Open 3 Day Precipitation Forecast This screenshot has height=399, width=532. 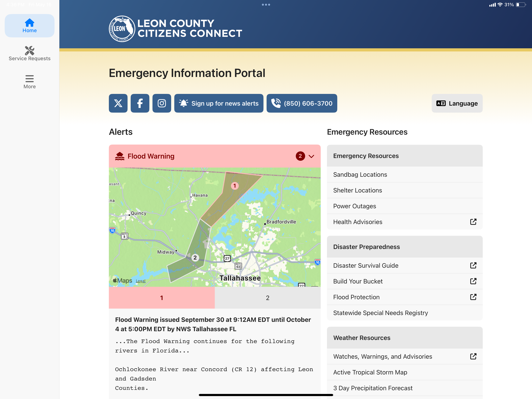(404, 388)
